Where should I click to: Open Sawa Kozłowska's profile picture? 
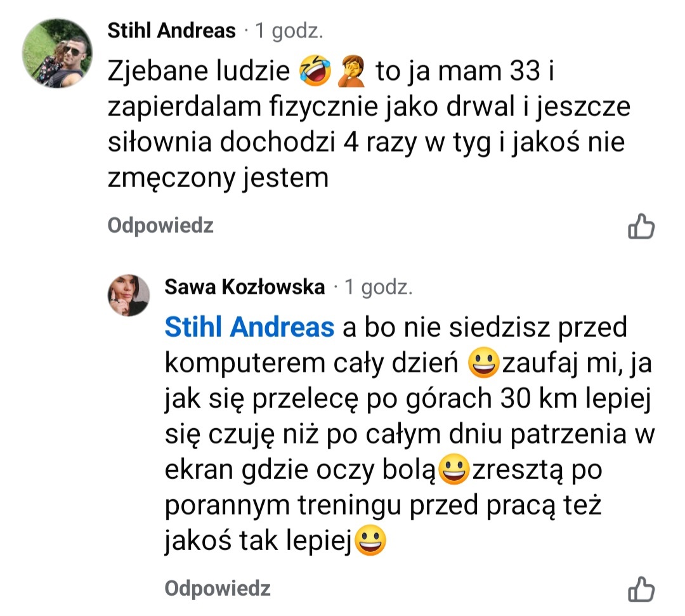click(131, 295)
